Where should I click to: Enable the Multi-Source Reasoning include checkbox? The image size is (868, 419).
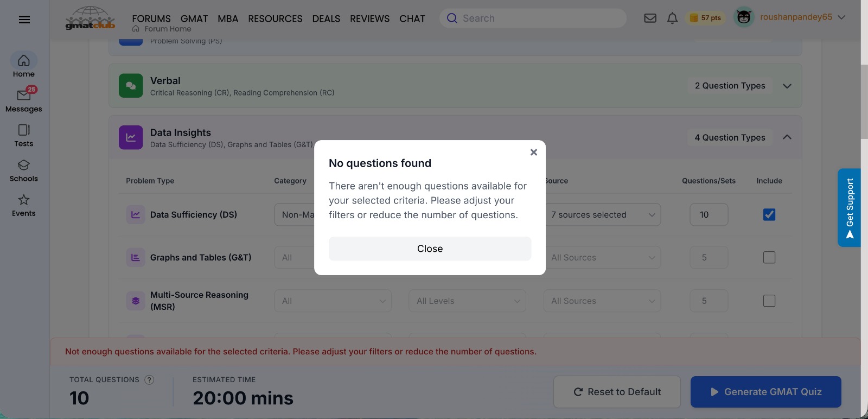tap(769, 301)
